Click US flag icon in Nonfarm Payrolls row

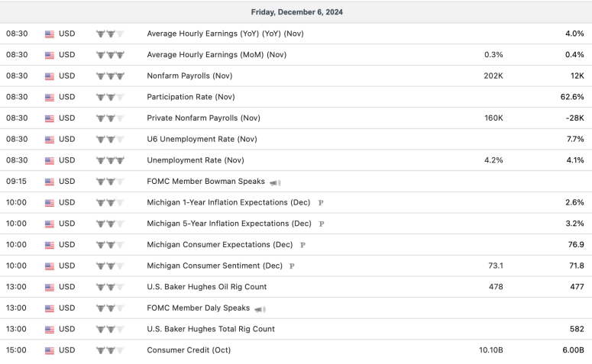[x=50, y=76]
